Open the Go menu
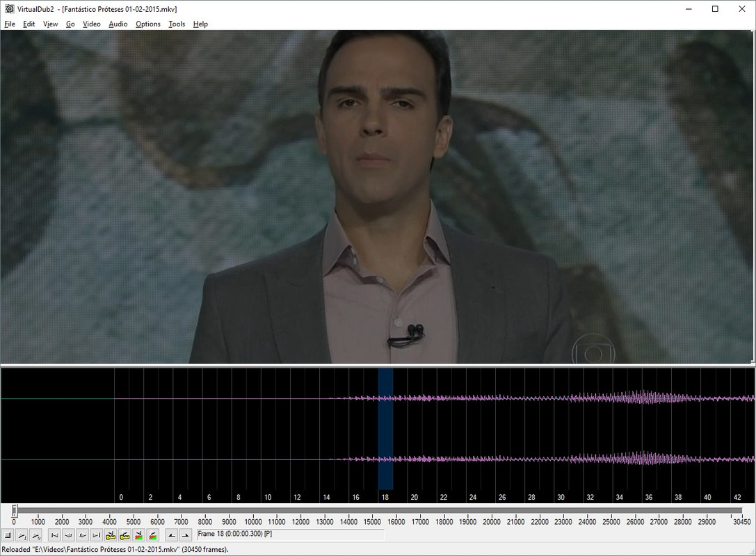The width and height of the screenshot is (756, 556). [70, 24]
